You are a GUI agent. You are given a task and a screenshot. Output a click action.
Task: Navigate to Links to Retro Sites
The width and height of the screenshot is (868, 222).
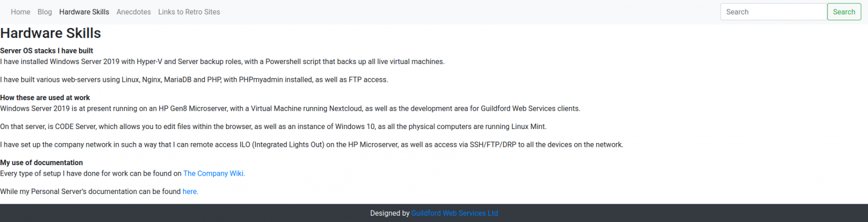189,12
